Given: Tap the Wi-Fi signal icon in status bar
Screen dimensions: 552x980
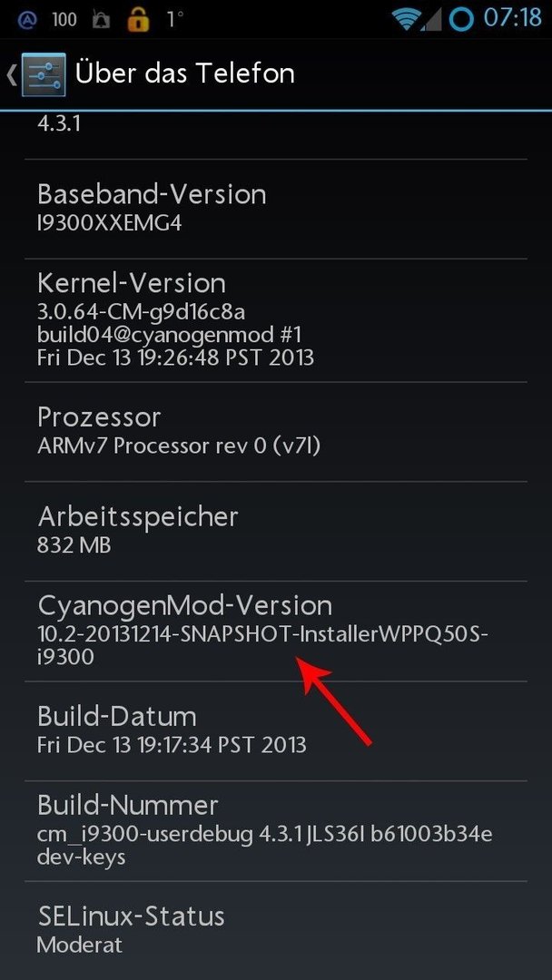Looking at the screenshot, I should point(407,19).
